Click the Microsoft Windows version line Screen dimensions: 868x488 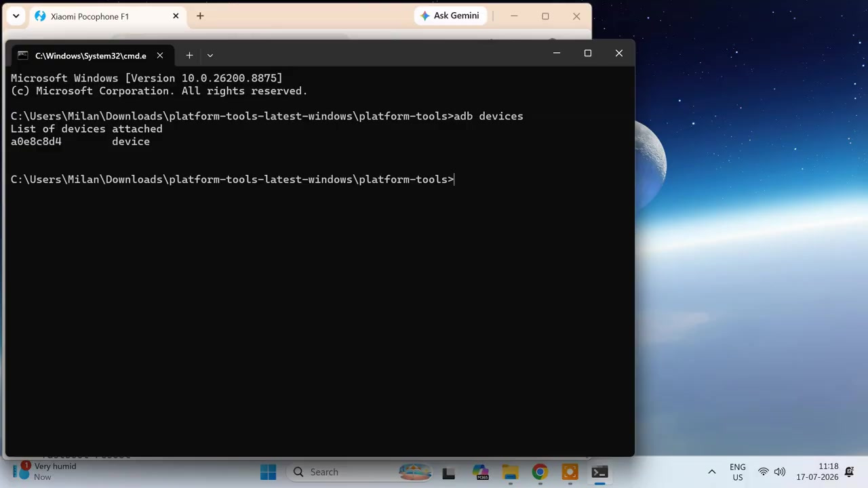point(146,78)
